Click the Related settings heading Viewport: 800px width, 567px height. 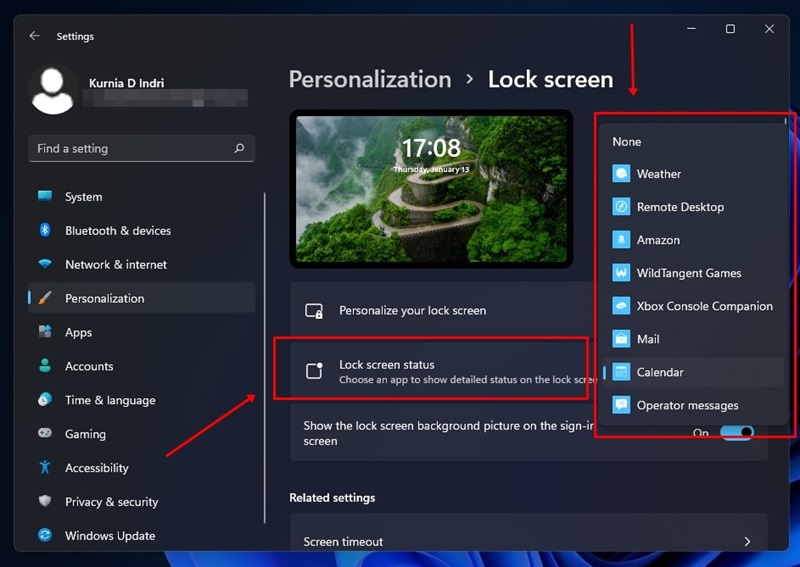coord(332,498)
